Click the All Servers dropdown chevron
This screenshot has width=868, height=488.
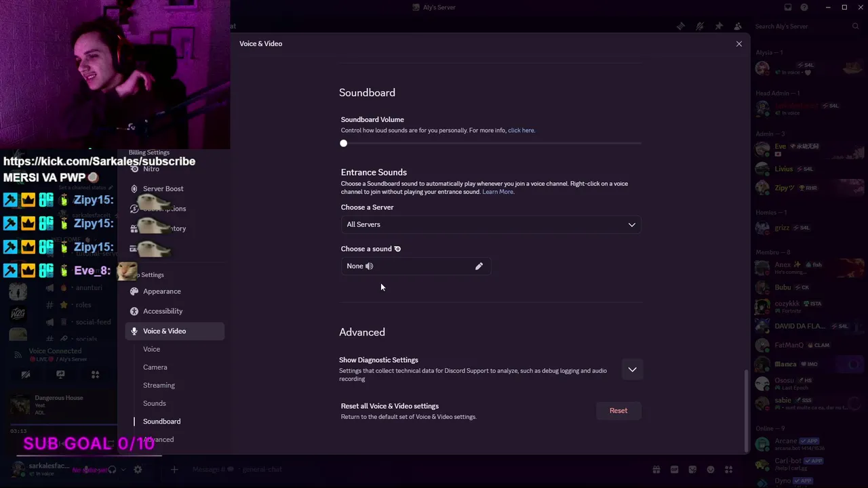pos(632,224)
